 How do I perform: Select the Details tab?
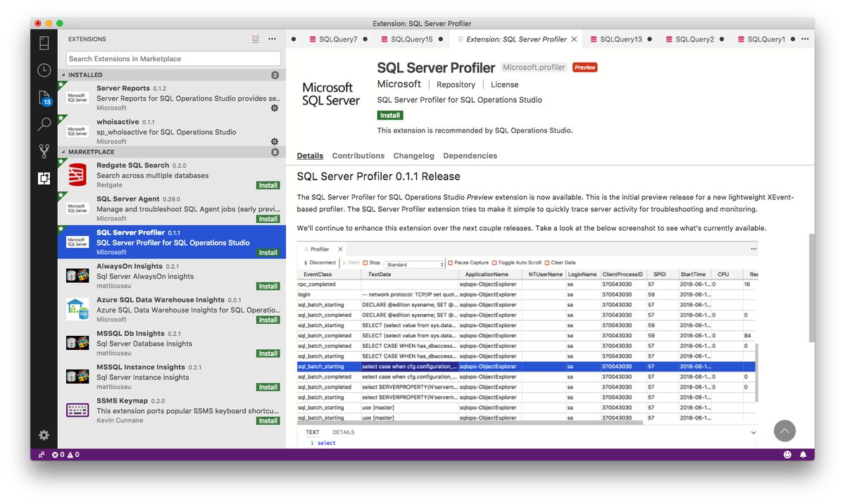click(310, 156)
